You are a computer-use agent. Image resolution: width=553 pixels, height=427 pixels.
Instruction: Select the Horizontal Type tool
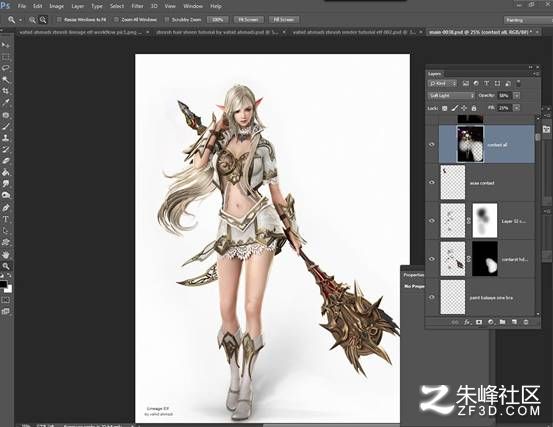tap(5, 219)
